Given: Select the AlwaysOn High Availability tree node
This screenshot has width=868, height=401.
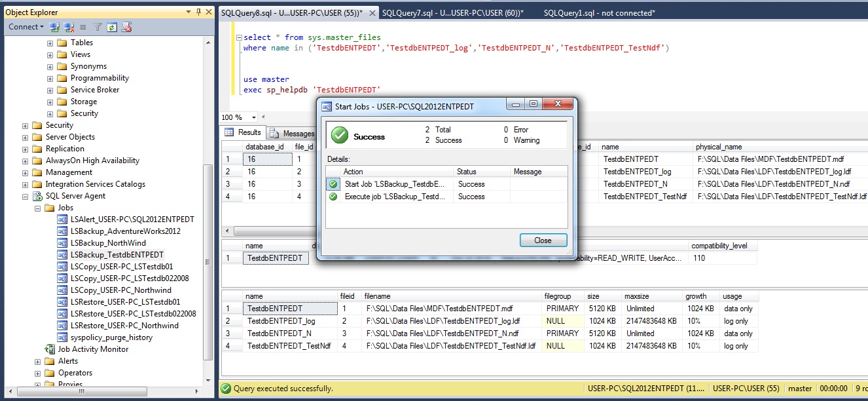Looking at the screenshot, I should 92,161.
